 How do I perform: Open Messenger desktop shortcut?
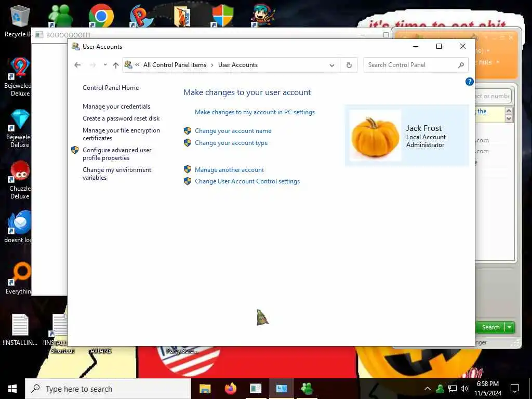(60, 16)
